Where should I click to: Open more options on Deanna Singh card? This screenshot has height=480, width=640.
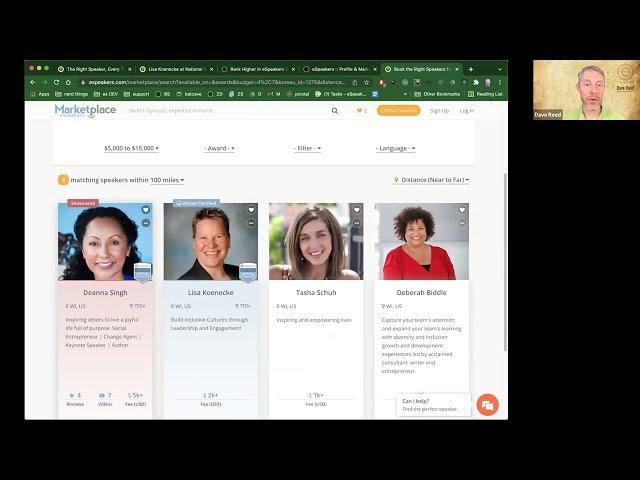click(x=146, y=223)
